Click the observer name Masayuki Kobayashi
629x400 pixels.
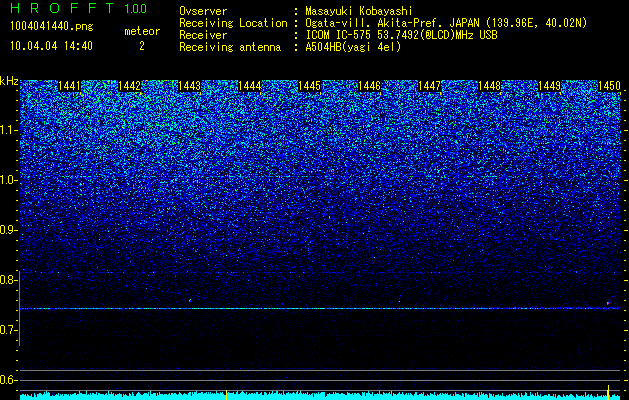coord(359,11)
